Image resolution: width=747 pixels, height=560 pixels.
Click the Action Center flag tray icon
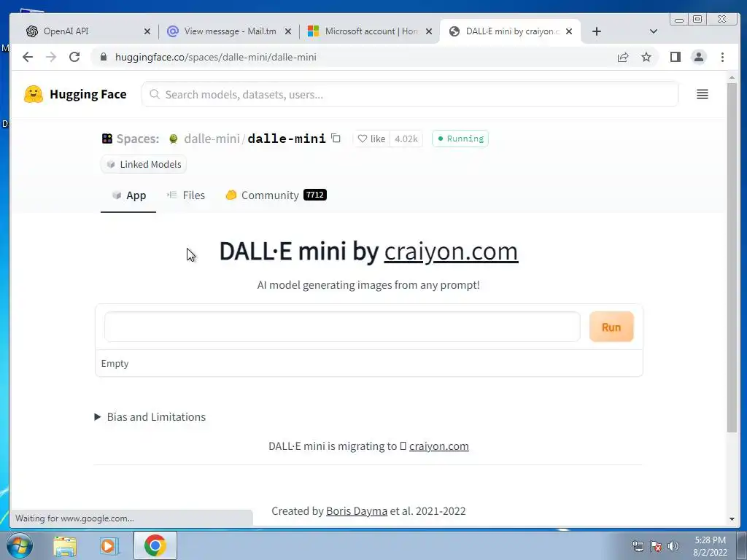(x=656, y=546)
